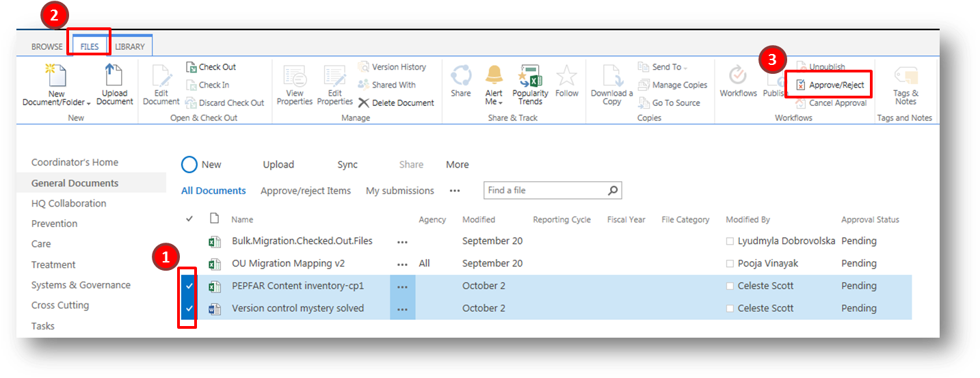The image size is (980, 378).
Task: Open ellipsis menu for OU Migration Mapping v2
Action: (x=402, y=264)
